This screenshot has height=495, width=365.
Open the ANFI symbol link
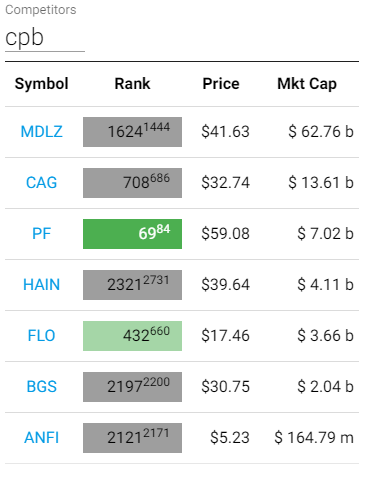(x=41, y=438)
